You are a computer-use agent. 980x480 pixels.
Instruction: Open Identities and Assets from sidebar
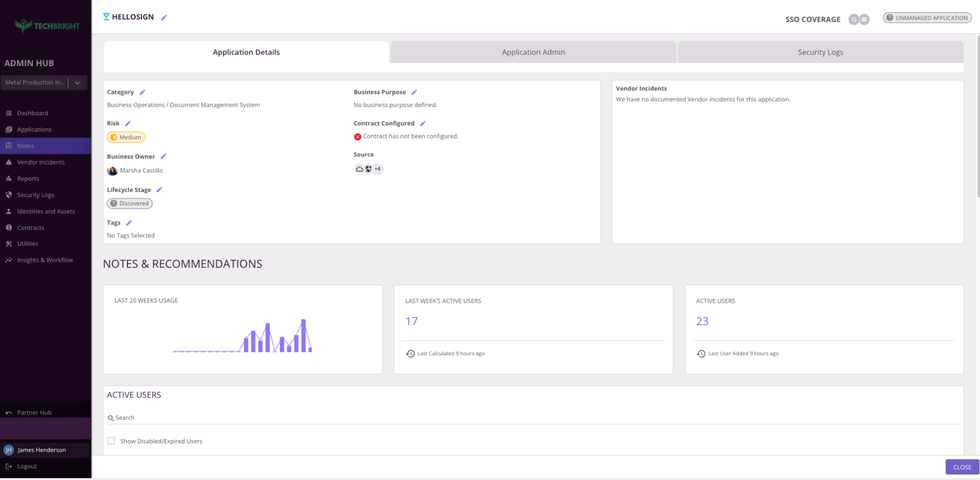(46, 211)
